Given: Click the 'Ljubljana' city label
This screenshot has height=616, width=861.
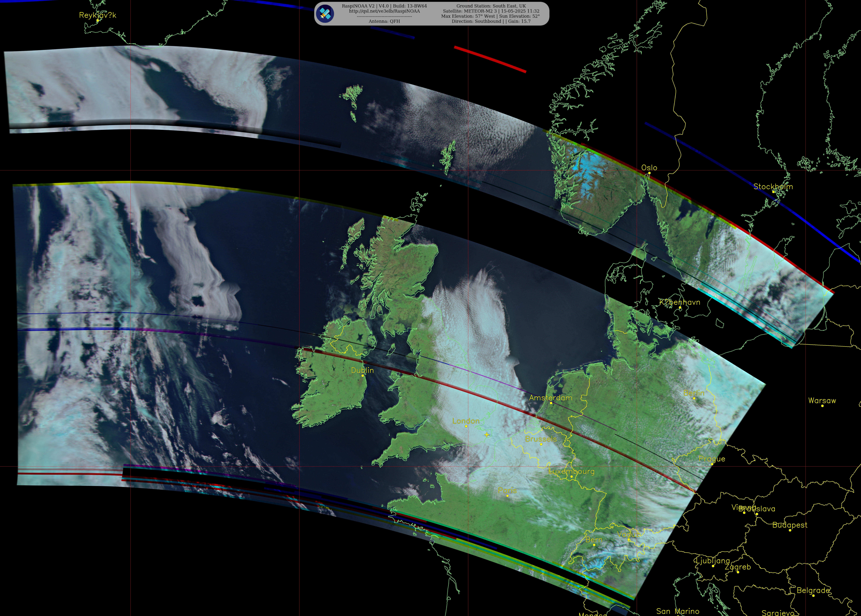Looking at the screenshot, I should (713, 561).
